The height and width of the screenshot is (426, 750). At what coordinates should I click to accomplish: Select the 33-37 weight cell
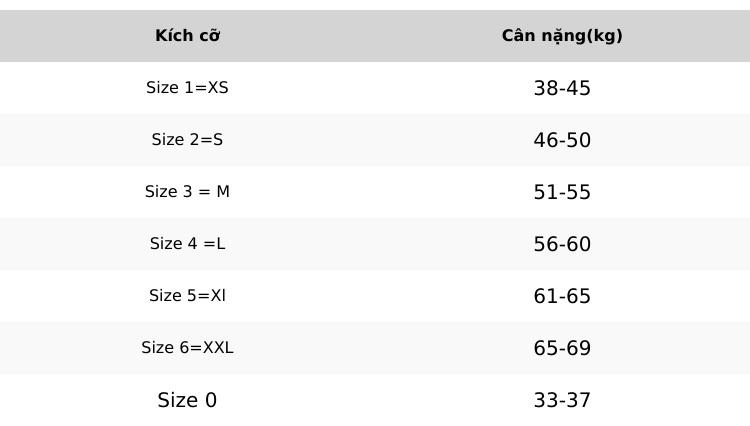click(562, 400)
